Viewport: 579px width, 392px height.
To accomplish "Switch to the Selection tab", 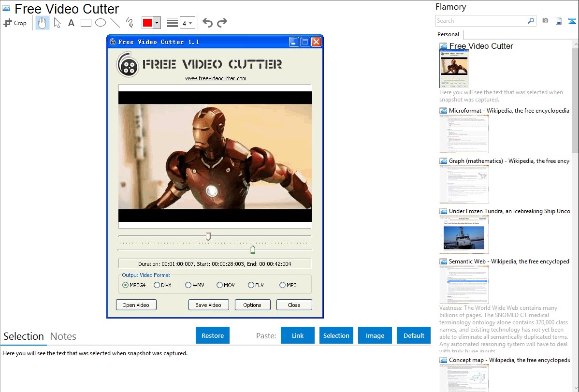I will [24, 336].
